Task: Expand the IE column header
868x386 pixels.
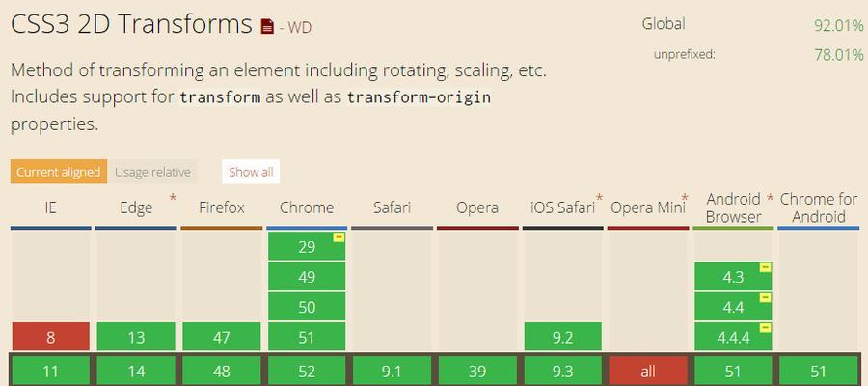Action: [50, 207]
